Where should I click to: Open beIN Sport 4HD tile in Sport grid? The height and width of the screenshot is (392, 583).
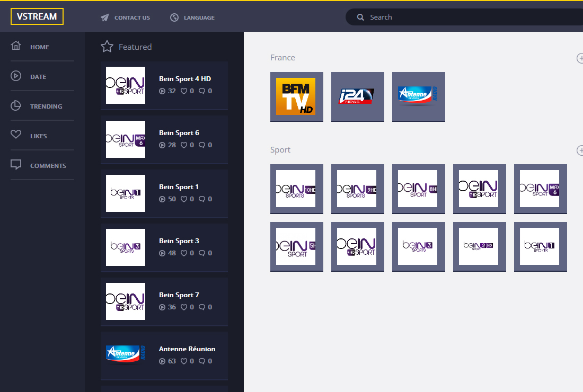coord(358,247)
